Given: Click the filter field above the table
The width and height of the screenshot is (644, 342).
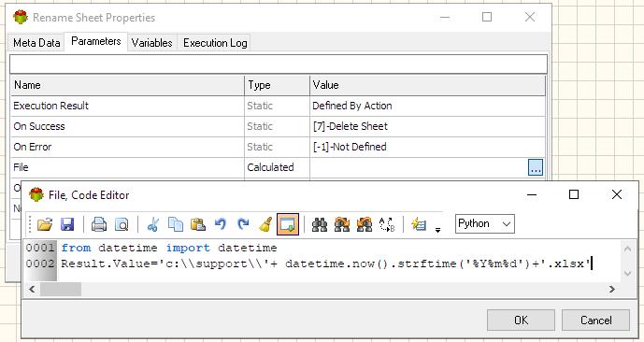Looking at the screenshot, I should point(279,64).
